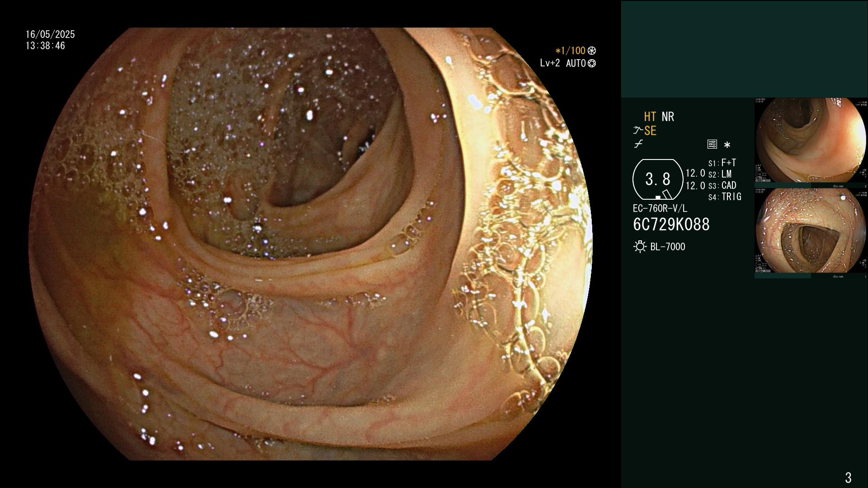Click the structure emphasis icon next to SE
The height and width of the screenshot is (488, 868).
[638, 131]
